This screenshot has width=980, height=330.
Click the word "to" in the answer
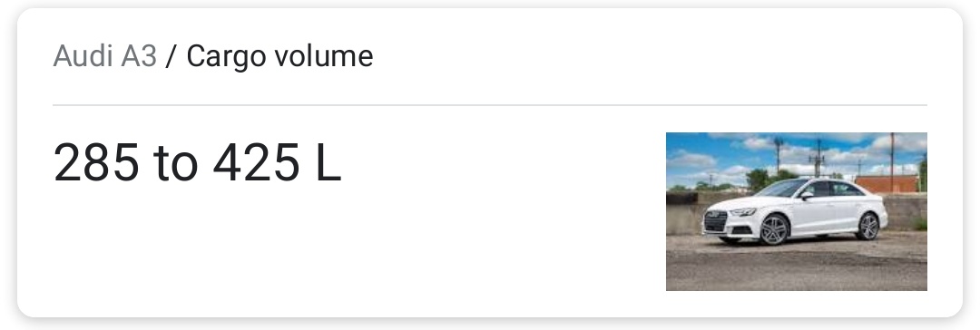coord(176,164)
